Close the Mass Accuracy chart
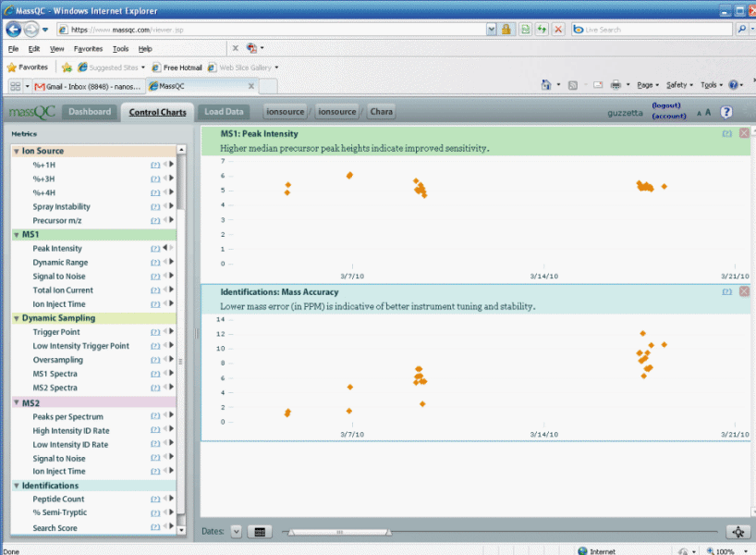The width and height of the screenshot is (756, 555). (744, 291)
